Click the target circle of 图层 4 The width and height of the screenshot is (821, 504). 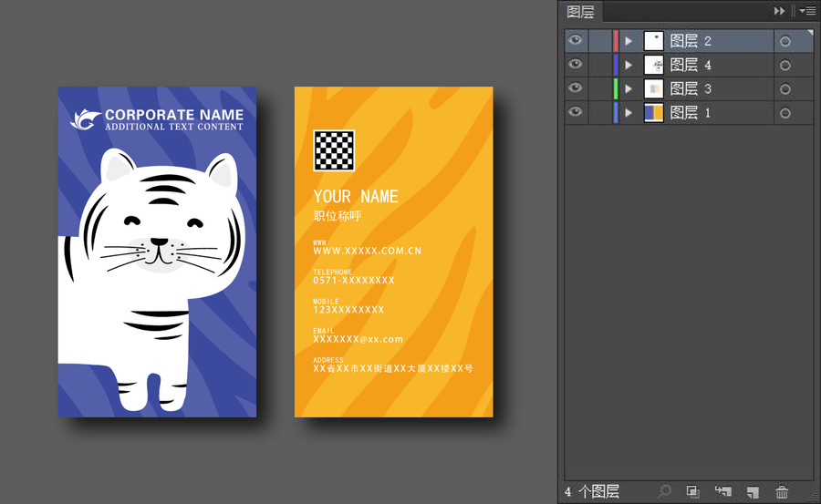[x=785, y=66]
